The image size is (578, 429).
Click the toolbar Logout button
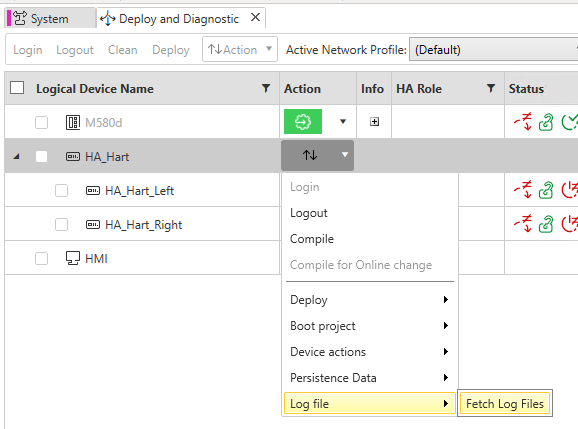click(x=75, y=50)
